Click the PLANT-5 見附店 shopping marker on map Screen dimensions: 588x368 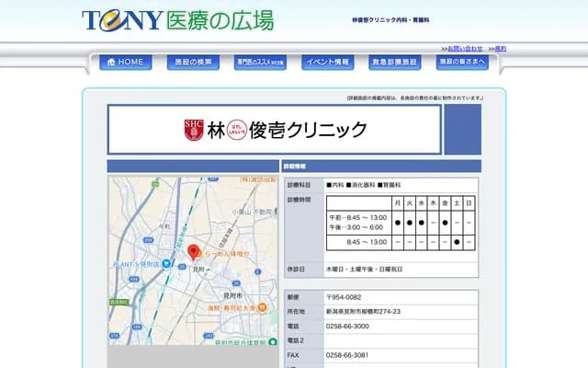(166, 264)
